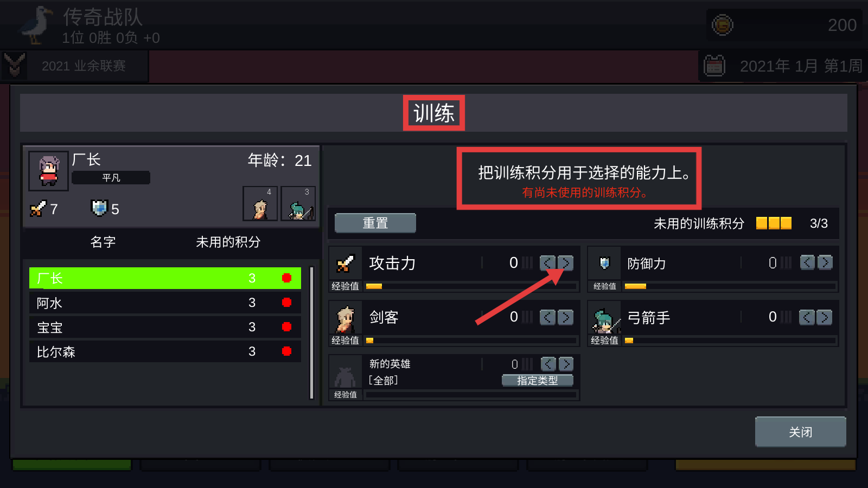Click 厂长's player avatar portrait
This screenshot has height=488, width=868.
48,171
